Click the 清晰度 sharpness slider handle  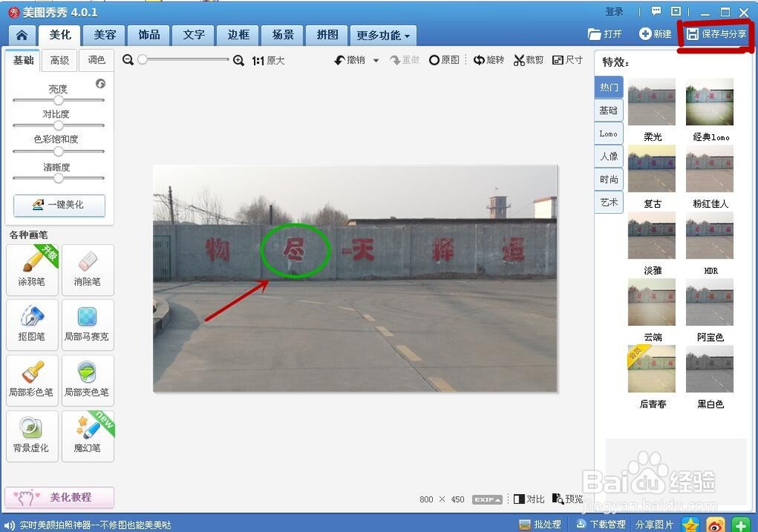pos(58,178)
